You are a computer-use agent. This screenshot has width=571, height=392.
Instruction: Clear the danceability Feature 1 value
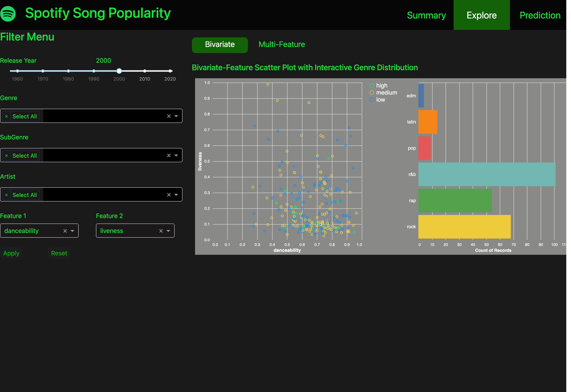click(65, 231)
